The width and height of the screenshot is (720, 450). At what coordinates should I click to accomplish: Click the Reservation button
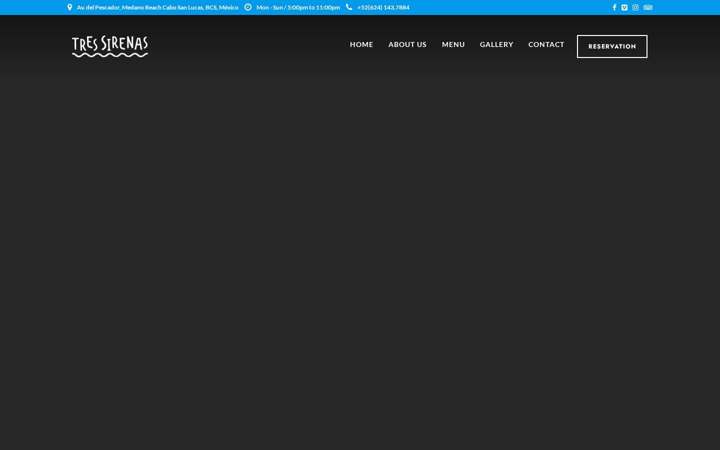tap(612, 46)
